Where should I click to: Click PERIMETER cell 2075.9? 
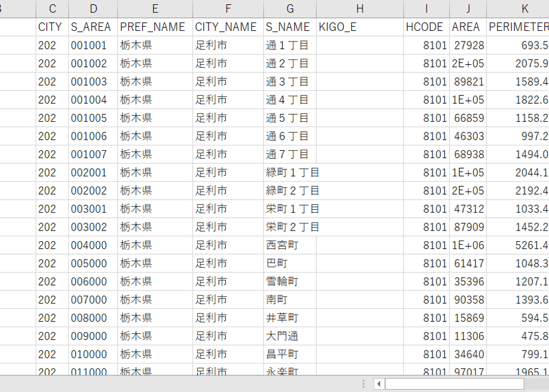tap(518, 64)
